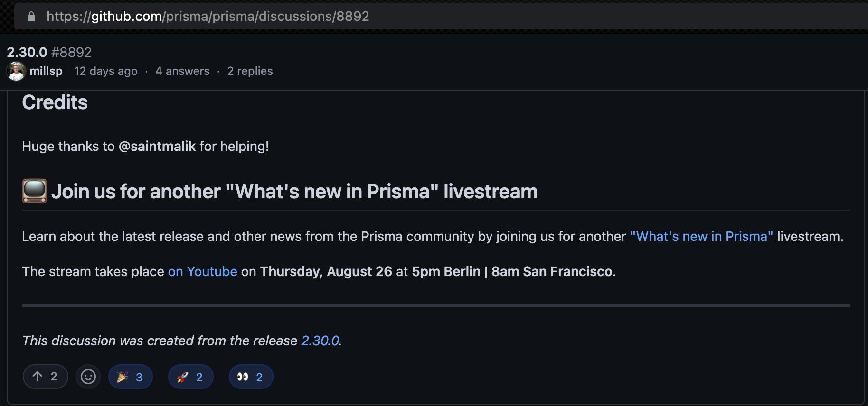
Task: Click the television emoji in the livestream heading
Action: (x=34, y=191)
